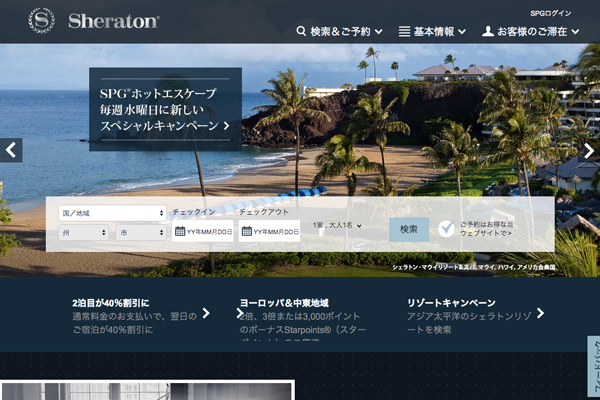600x400 pixels.
Task: Open the SPGログイン link
Action: point(551,13)
